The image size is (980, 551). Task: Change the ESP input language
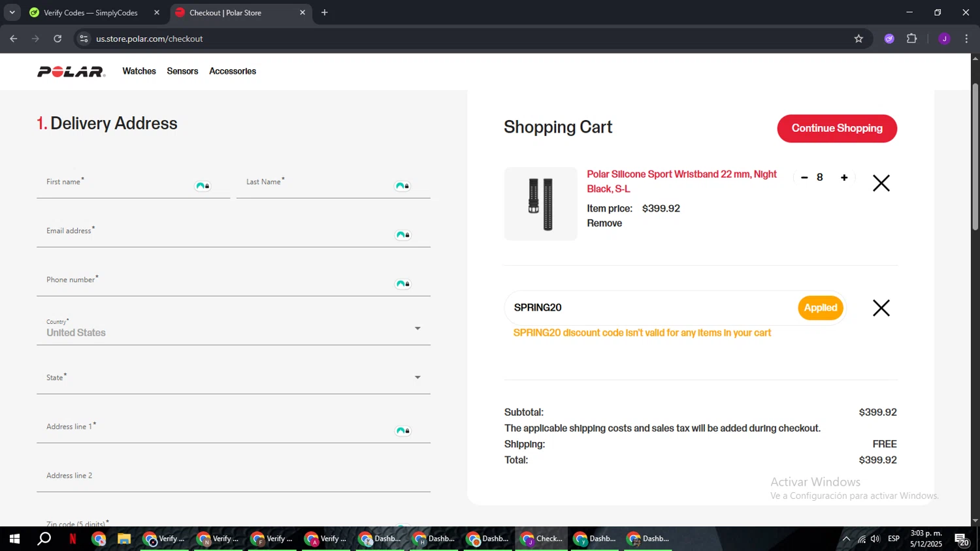[x=894, y=539]
